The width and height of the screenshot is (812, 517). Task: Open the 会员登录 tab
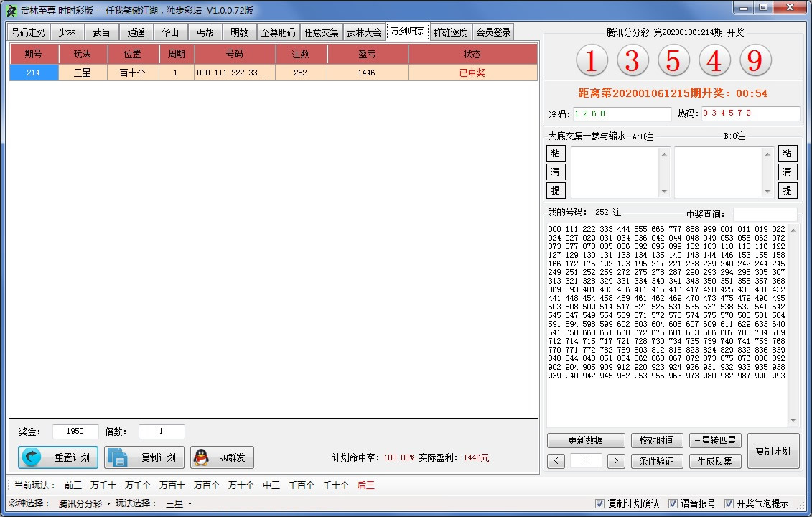(x=493, y=32)
